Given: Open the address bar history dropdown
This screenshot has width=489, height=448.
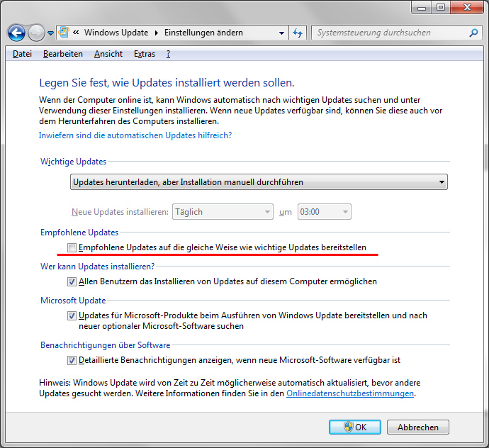Looking at the screenshot, I should tap(281, 33).
